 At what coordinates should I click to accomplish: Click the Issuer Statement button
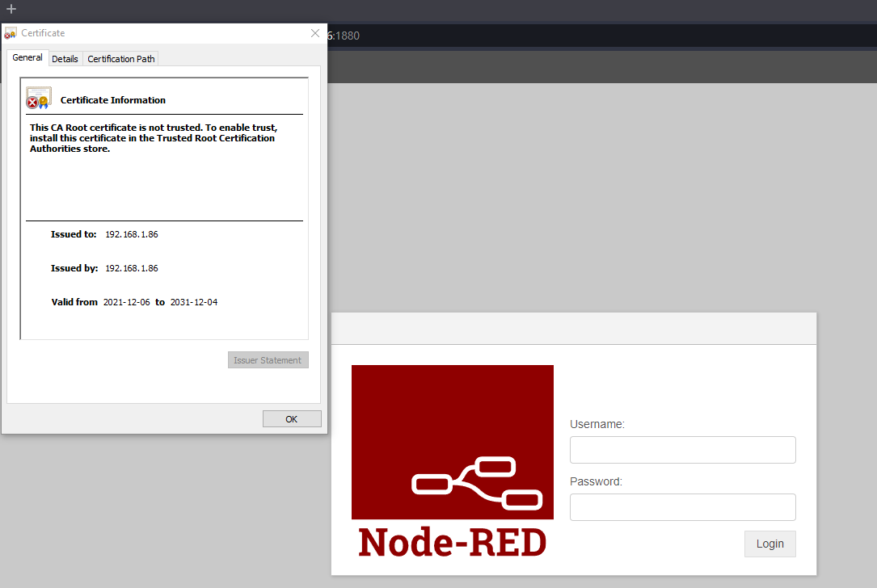pyautogui.click(x=268, y=360)
